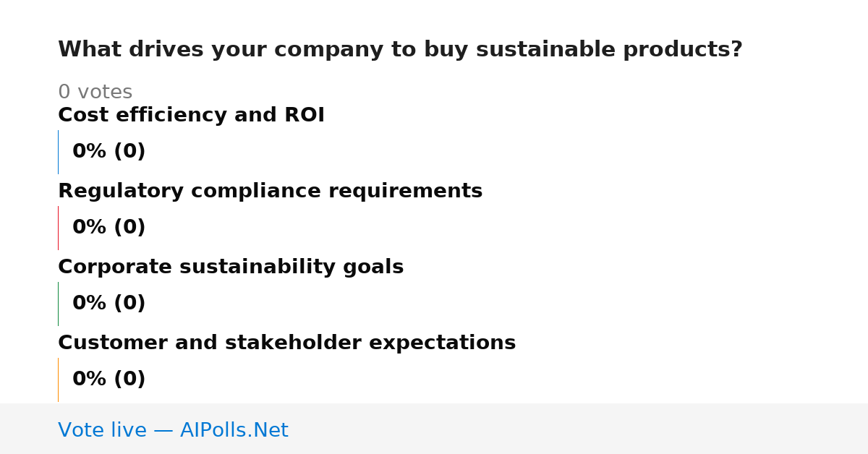
Task: Click the orange bar under Customer expectations
Action: 58,380
